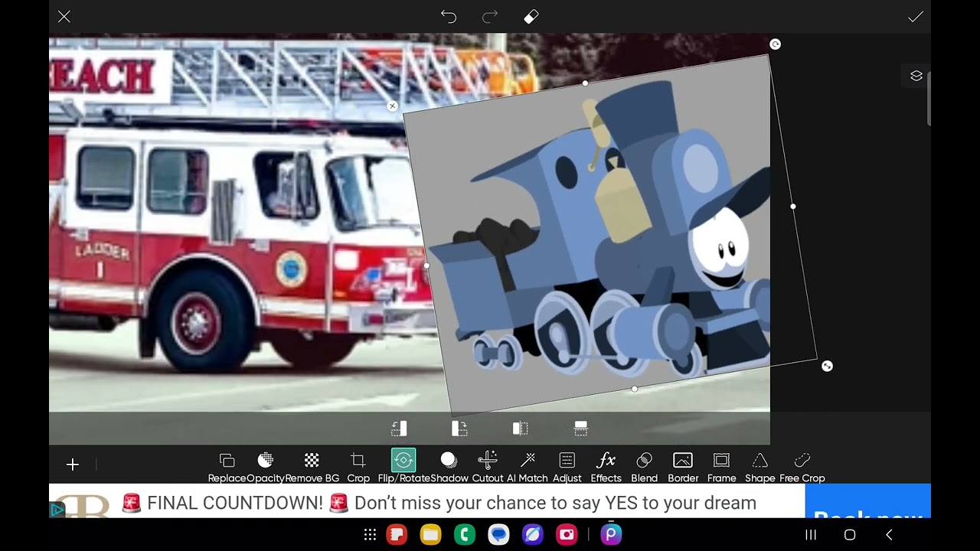Rotate the sticker right
This screenshot has width=980, height=551.
click(x=459, y=429)
